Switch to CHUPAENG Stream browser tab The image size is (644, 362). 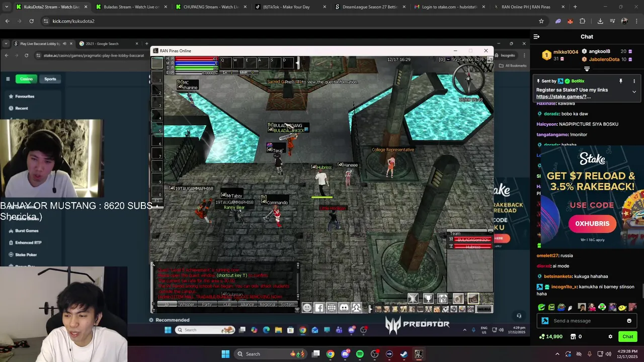(210, 7)
